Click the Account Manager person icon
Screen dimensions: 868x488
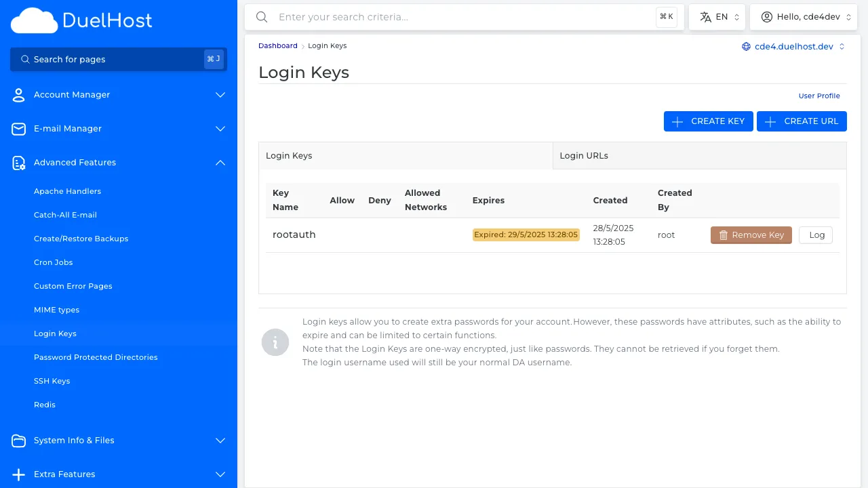coord(18,95)
